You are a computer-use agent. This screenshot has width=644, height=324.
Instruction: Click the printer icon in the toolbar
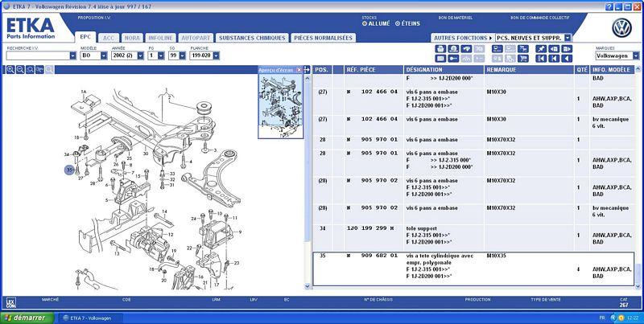pyautogui.click(x=440, y=49)
